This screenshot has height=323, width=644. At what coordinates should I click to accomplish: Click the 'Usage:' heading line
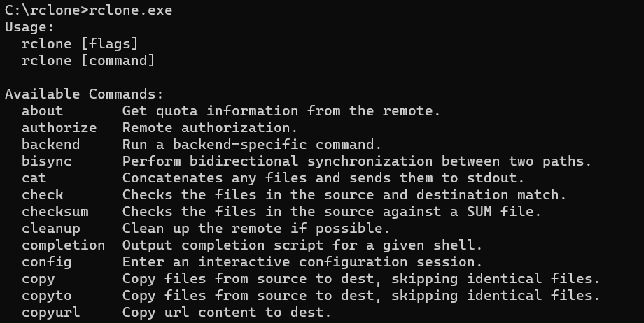29,27
